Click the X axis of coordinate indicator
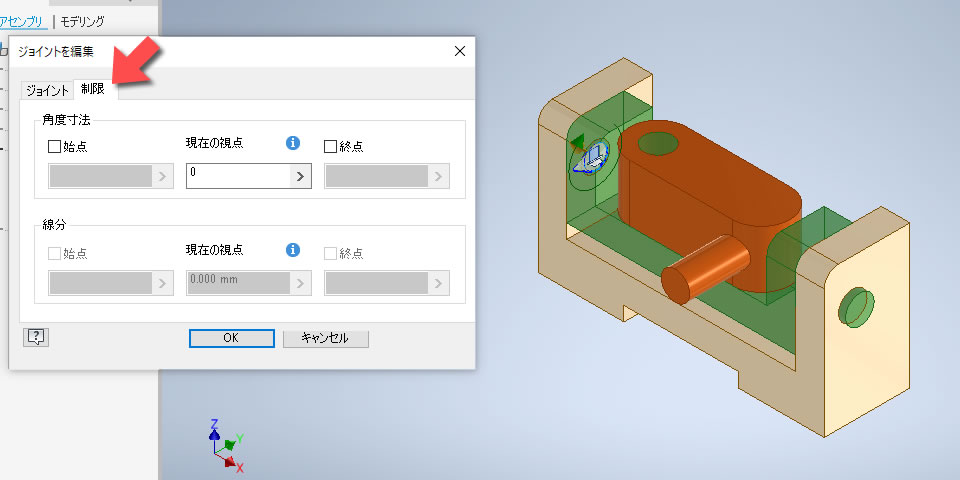Viewport: 960px width, 480px height. pyautogui.click(x=232, y=463)
